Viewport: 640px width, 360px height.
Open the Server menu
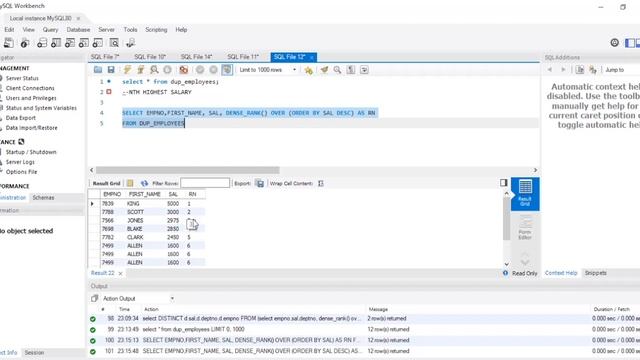(x=107, y=30)
